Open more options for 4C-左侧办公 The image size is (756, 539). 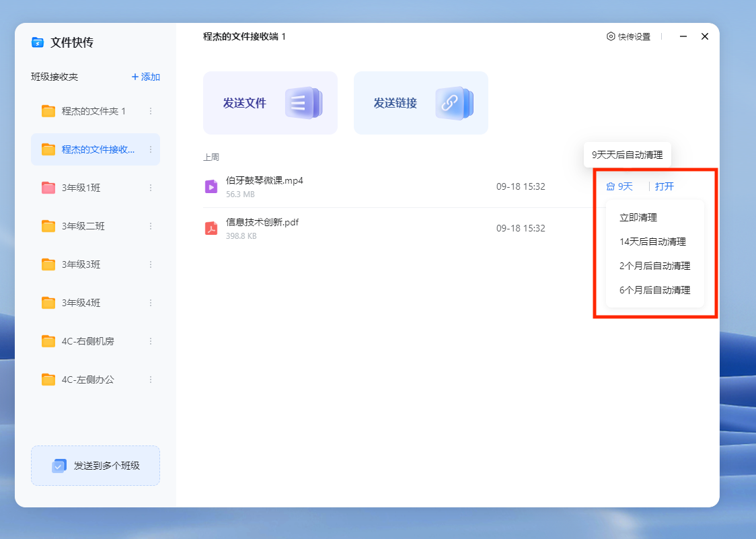point(151,380)
